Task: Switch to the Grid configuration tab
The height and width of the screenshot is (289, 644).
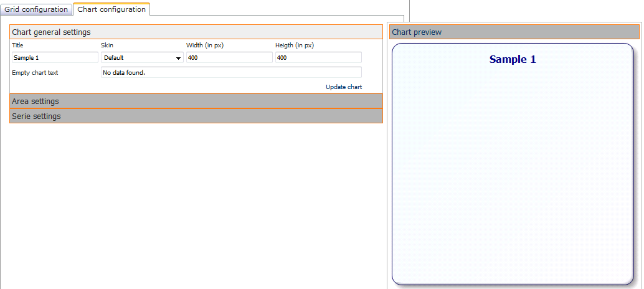Action: click(36, 9)
